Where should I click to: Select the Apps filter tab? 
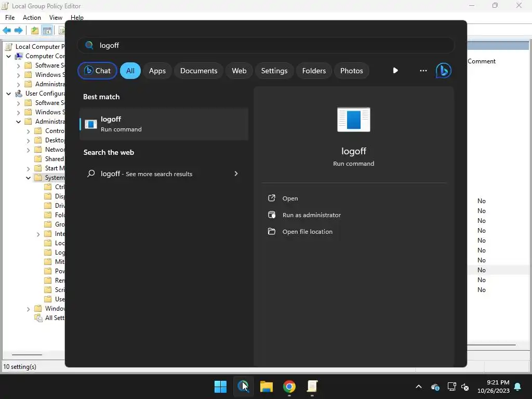pyautogui.click(x=157, y=71)
